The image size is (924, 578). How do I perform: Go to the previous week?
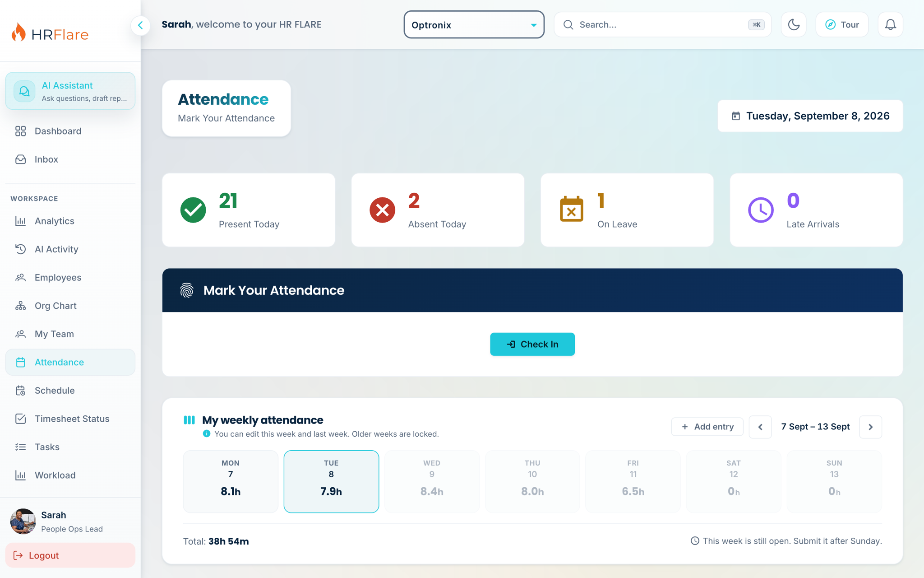click(760, 427)
